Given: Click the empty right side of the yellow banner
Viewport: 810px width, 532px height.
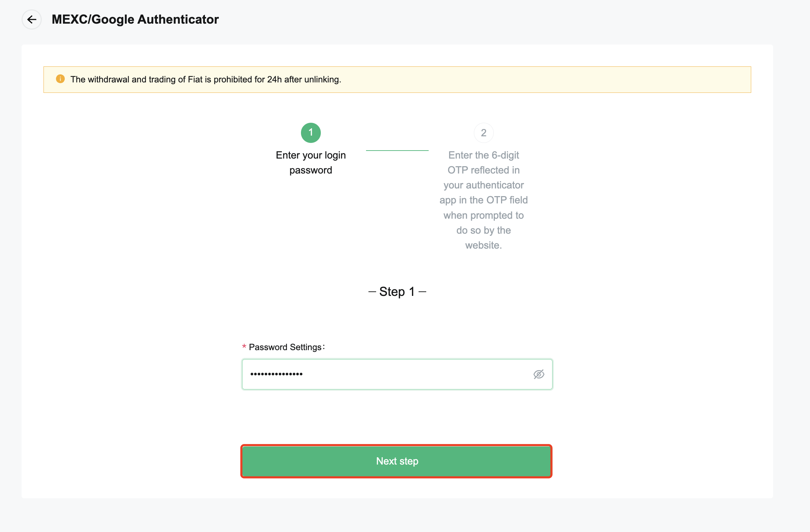Looking at the screenshot, I should (591, 80).
